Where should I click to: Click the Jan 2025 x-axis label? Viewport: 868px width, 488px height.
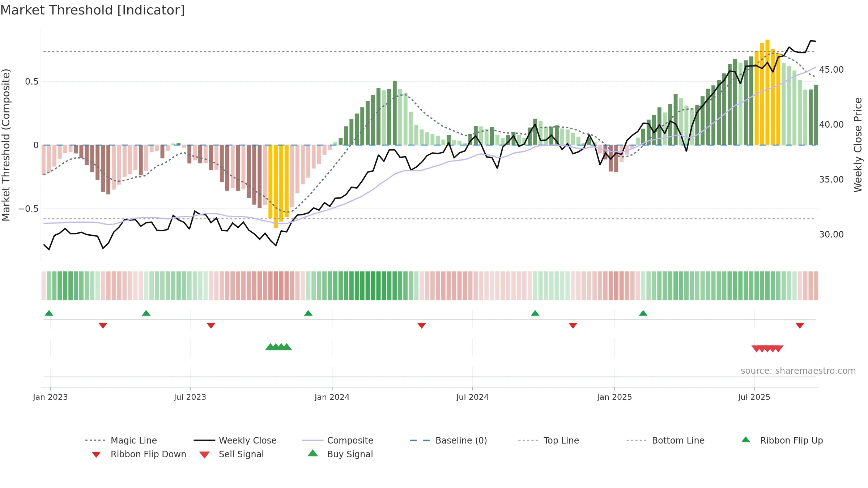[614, 397]
